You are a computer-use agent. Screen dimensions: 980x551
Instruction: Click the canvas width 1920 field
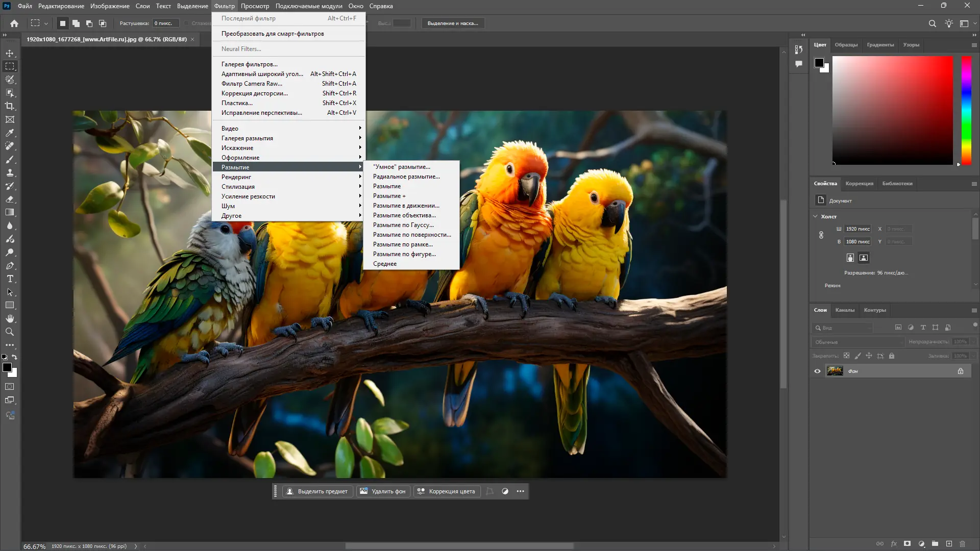(x=857, y=229)
